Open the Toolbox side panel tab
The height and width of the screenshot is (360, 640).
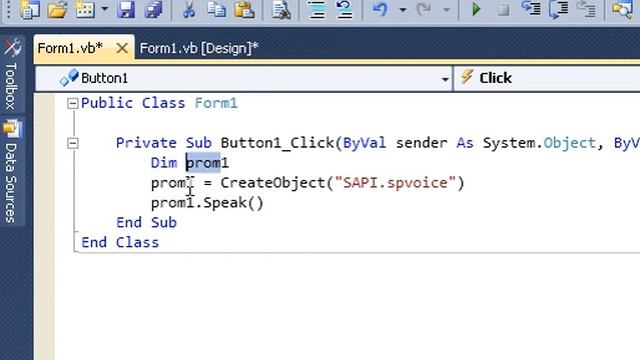click(x=12, y=75)
